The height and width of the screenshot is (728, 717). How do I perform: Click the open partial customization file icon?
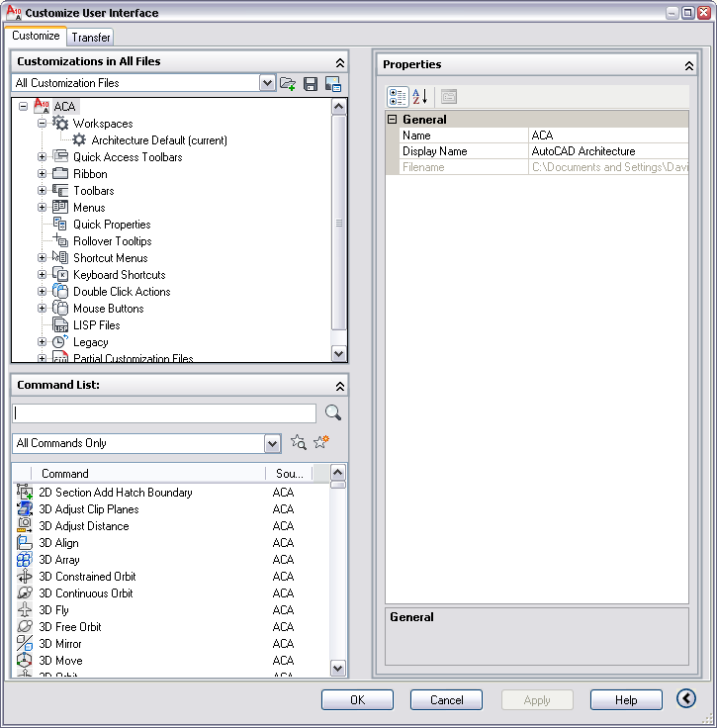click(x=288, y=83)
